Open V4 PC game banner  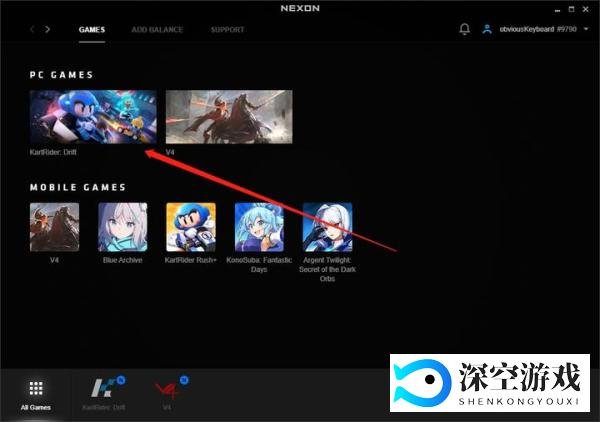pyautogui.click(x=229, y=117)
